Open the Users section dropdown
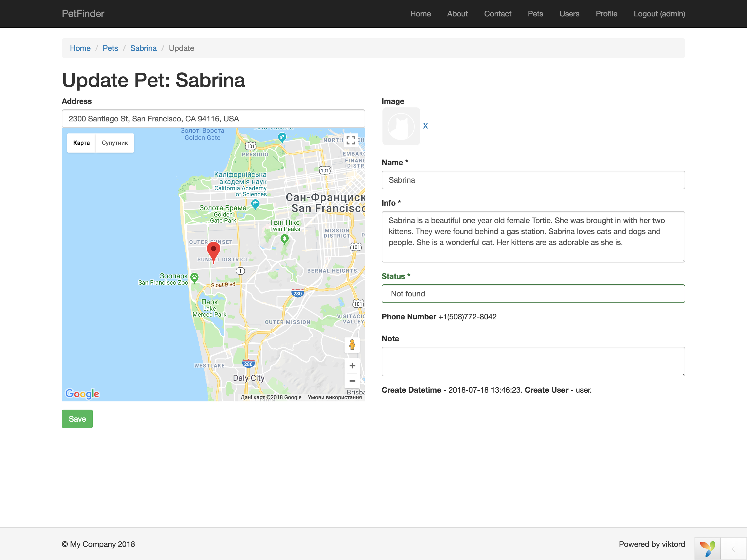Image resolution: width=747 pixels, height=560 pixels. 569,14
